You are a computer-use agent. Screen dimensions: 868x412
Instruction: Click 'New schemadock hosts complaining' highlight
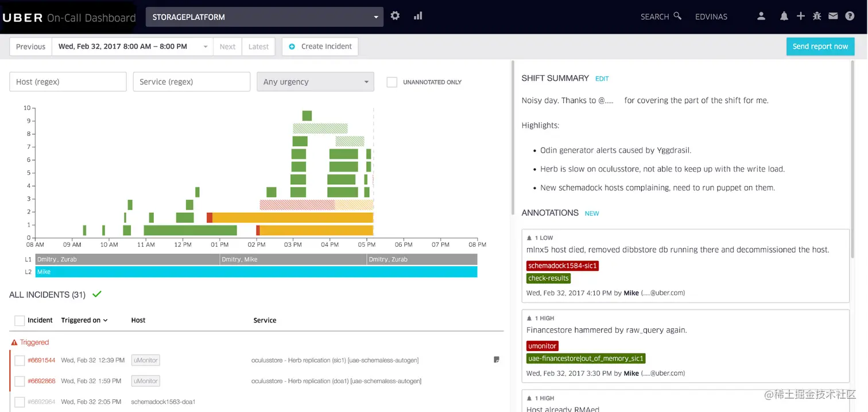tap(657, 188)
